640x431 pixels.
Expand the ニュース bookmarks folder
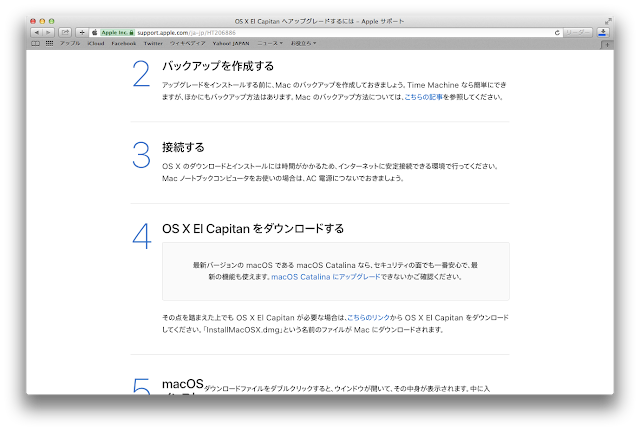click(x=270, y=43)
